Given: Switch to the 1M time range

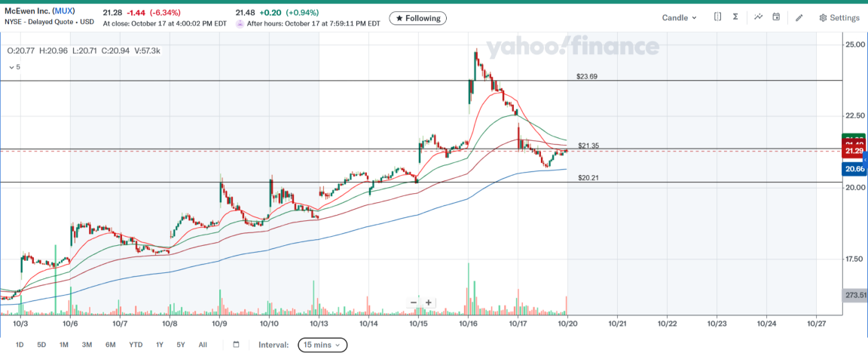Looking at the screenshot, I should (x=64, y=345).
